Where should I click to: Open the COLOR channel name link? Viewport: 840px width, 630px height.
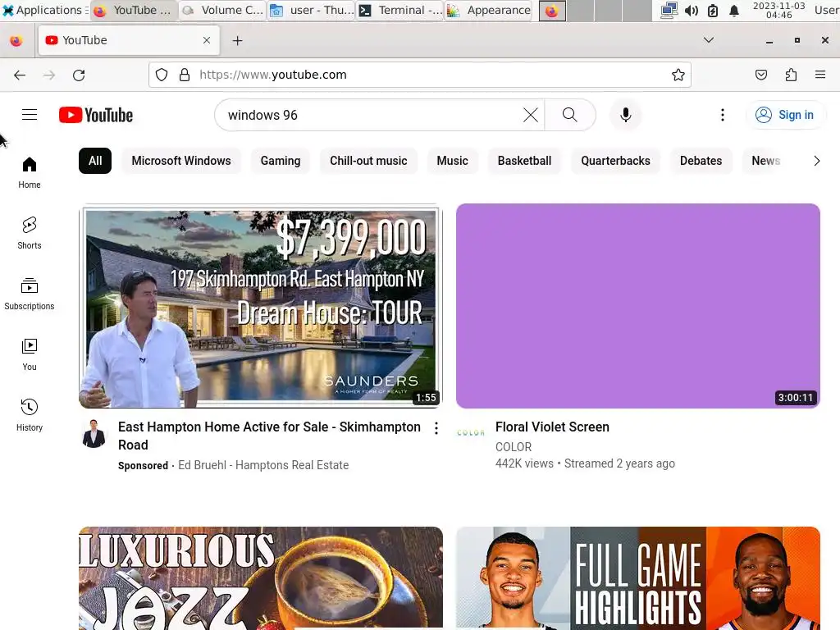[x=514, y=447]
